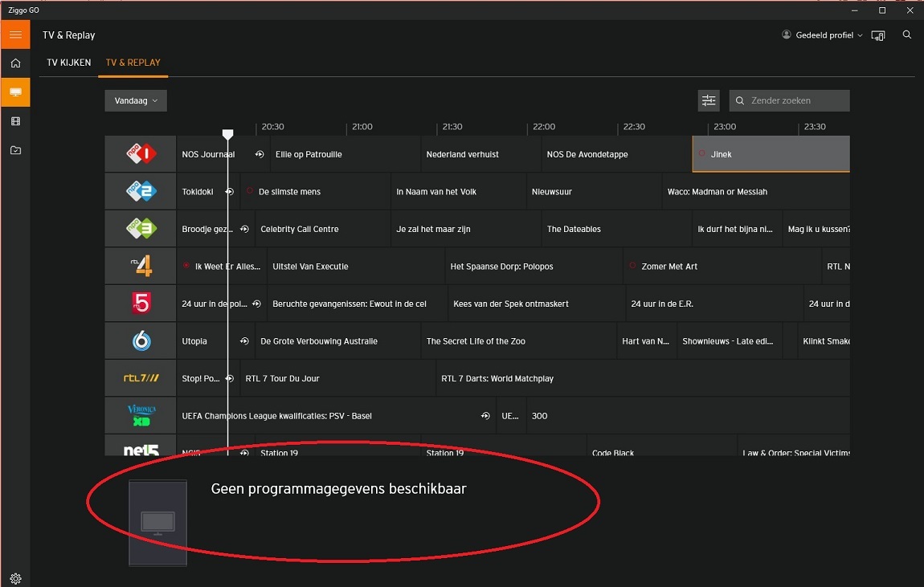Click the current time marker on timeline
924x587 pixels.
coord(227,133)
